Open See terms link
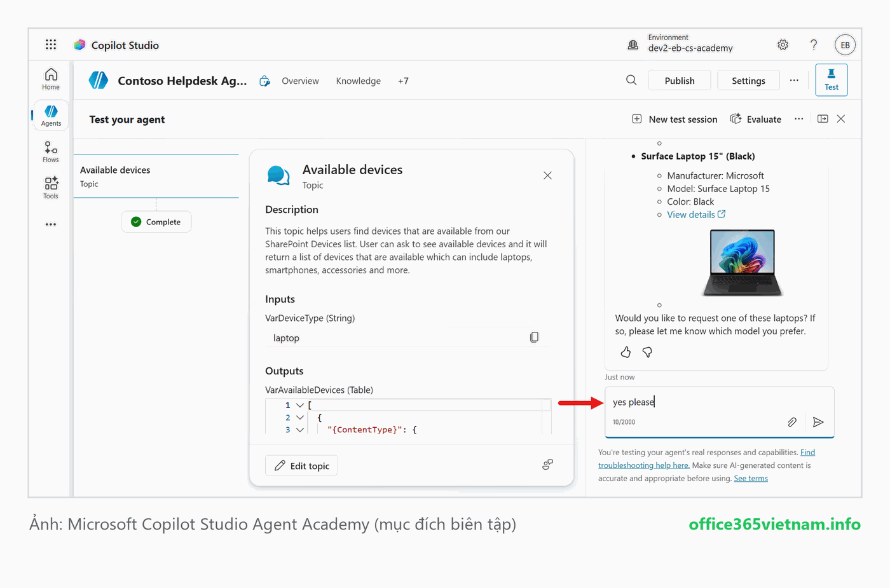The image size is (890, 588). 751,478
